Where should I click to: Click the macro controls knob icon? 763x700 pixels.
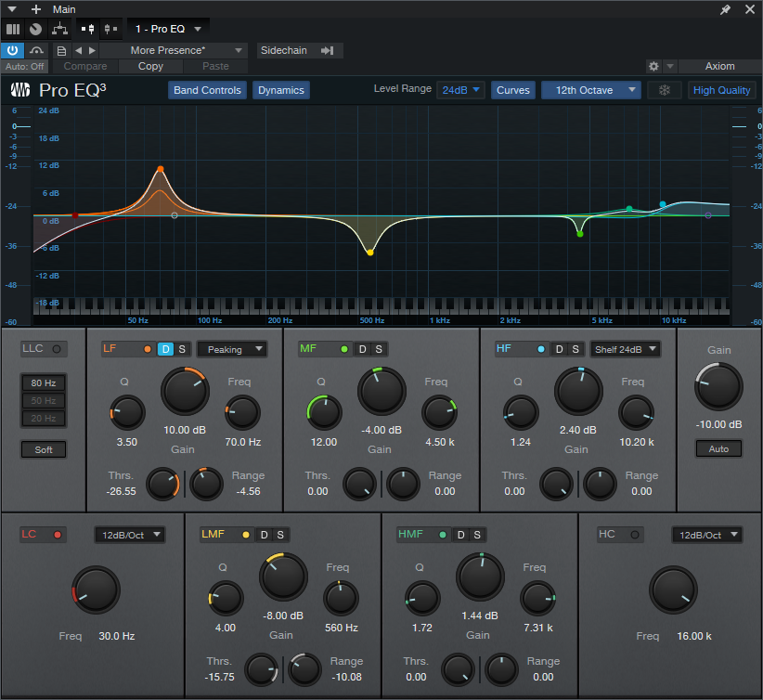pos(35,29)
